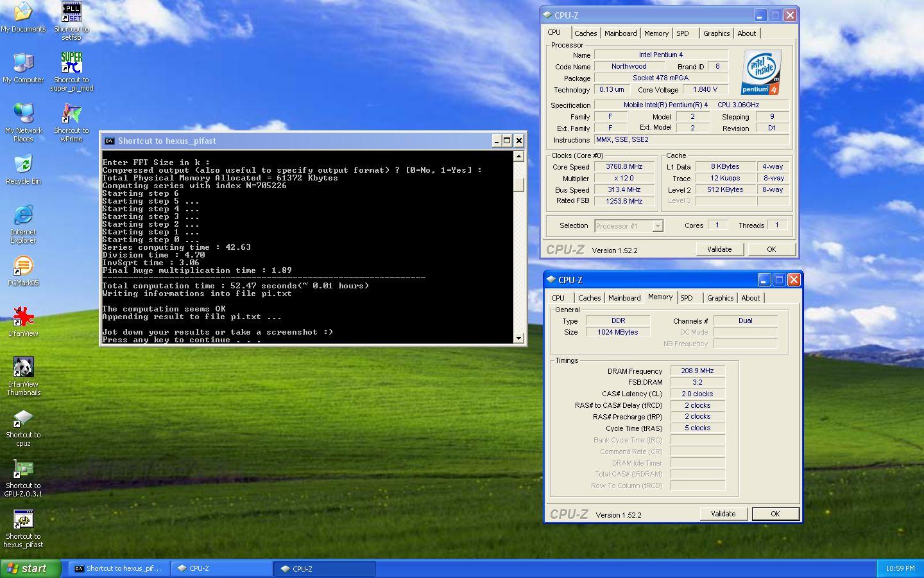This screenshot has width=924, height=578.
Task: Select Shortcut to hexus_pifast desktop icon
Action: point(23,529)
